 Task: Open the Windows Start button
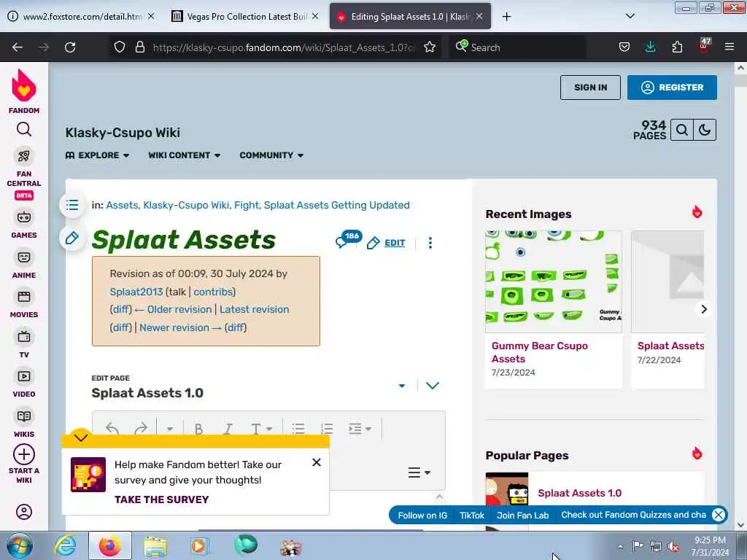pos(20,545)
